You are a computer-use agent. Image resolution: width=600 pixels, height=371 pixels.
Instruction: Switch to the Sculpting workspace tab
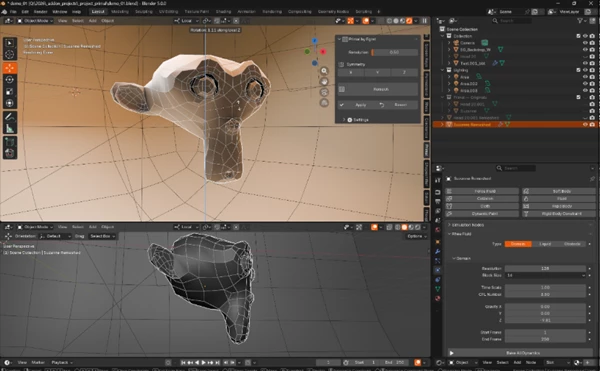pos(143,12)
